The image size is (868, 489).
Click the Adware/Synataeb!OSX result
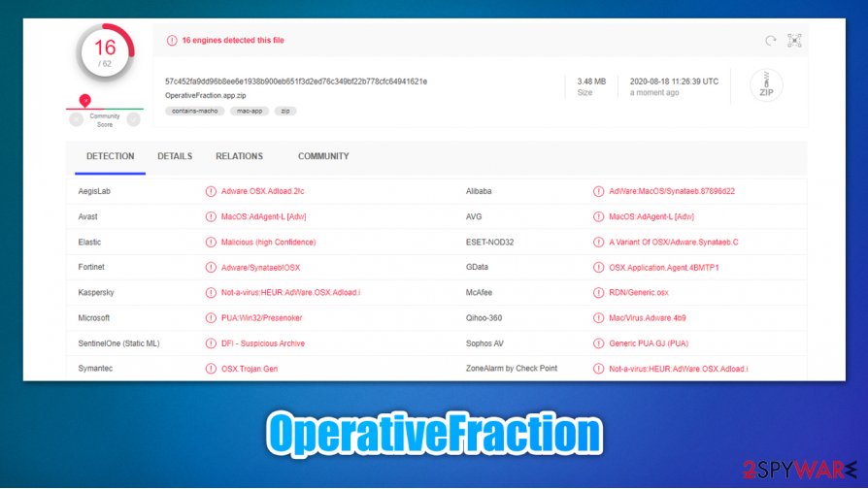pyautogui.click(x=261, y=268)
